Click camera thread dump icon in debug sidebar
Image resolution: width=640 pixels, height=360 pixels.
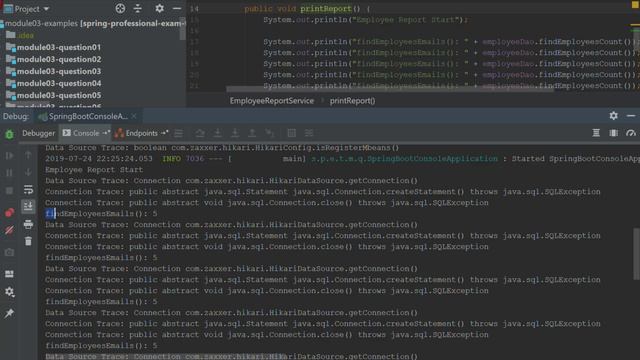click(x=9, y=252)
